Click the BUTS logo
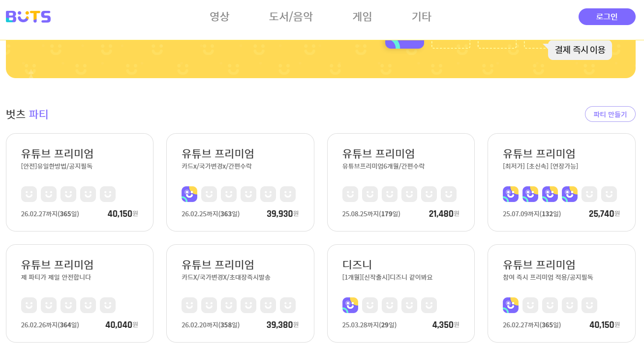Viewport: 644px width, 347px height. tap(28, 17)
